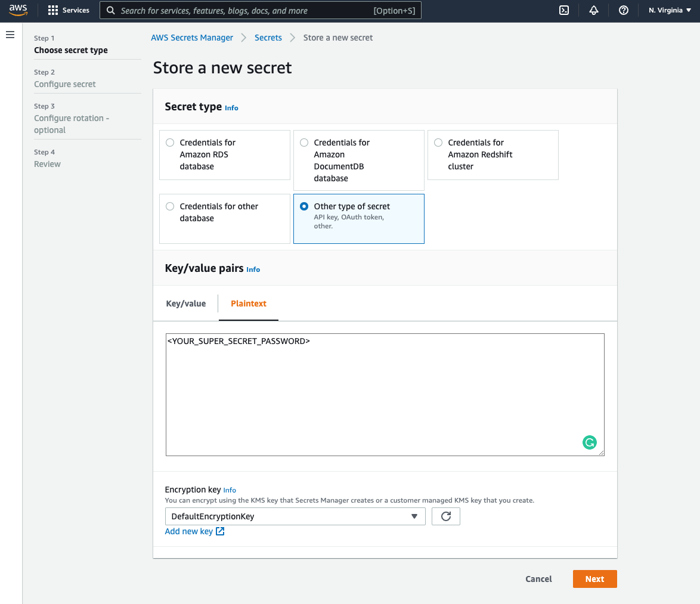Collapse the steps sidebar with the hamburger icon

(x=10, y=35)
